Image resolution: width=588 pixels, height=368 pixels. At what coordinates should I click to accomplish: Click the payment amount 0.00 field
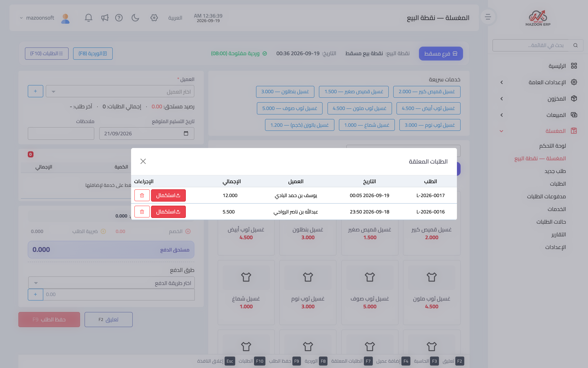click(119, 294)
